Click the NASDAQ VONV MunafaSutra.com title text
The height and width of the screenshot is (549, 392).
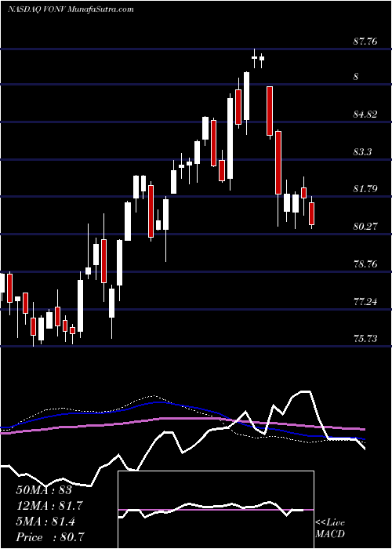tap(71, 9)
